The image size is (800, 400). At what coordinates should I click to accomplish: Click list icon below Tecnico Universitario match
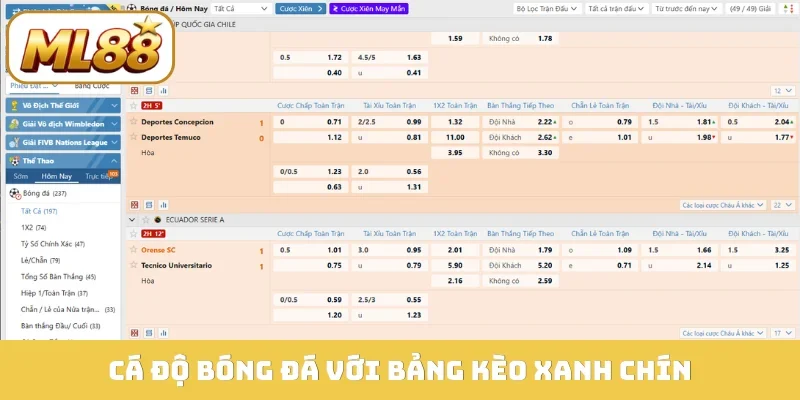coord(149,333)
